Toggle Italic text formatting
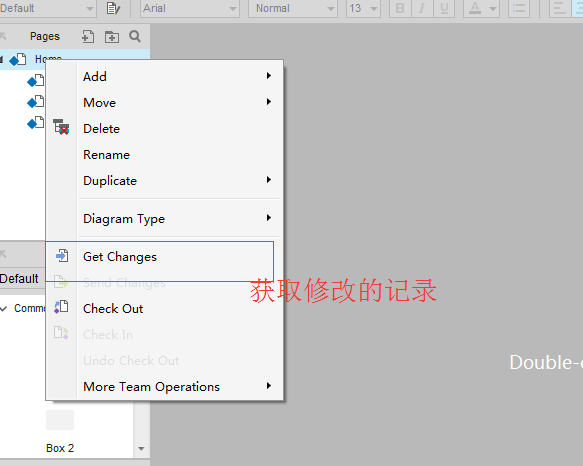583x466 pixels. [422, 8]
